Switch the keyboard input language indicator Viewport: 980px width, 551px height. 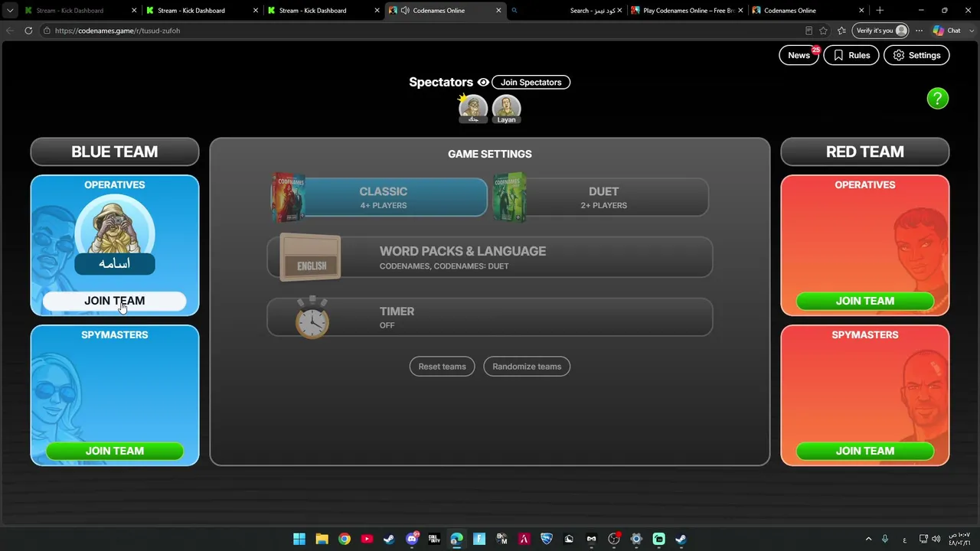(904, 539)
